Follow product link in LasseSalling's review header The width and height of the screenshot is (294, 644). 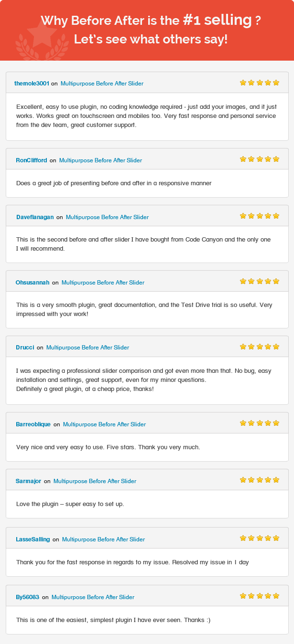[103, 539]
